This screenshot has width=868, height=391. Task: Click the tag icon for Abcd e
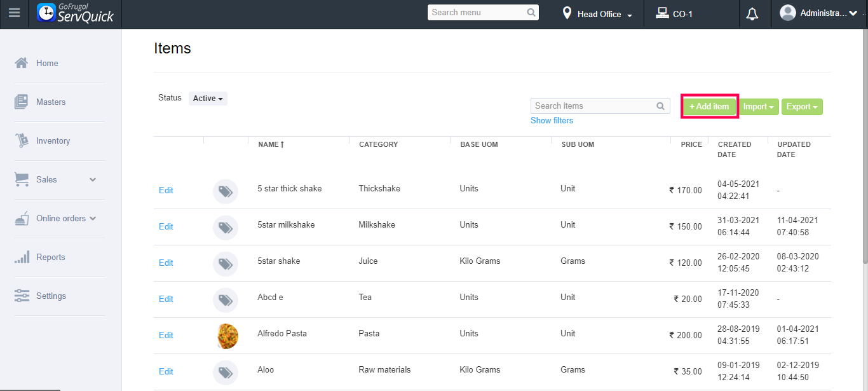pos(225,299)
